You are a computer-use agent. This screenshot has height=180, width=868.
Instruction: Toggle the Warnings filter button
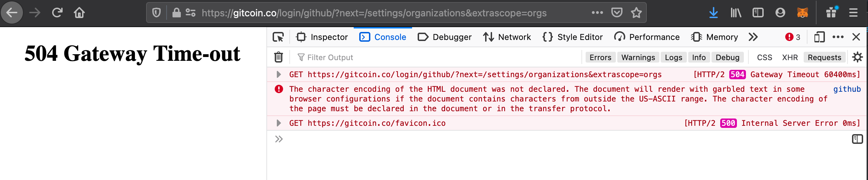click(x=638, y=57)
